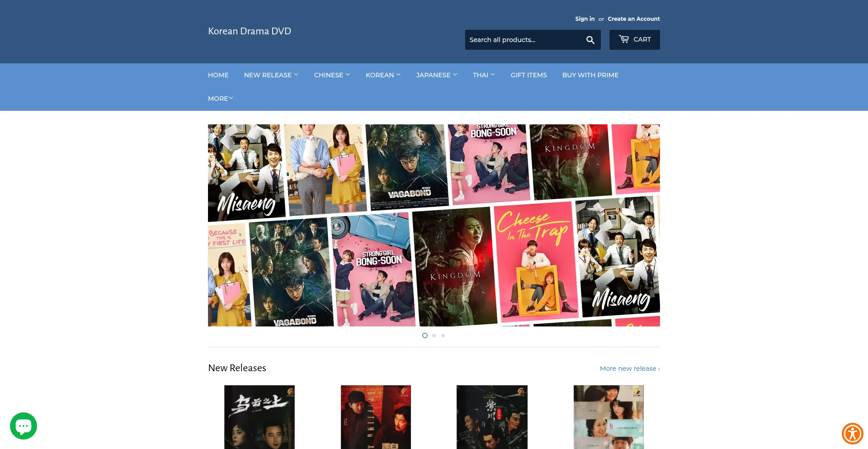The image size is (868, 449).
Task: Select the first carousel dot
Action: point(425,336)
